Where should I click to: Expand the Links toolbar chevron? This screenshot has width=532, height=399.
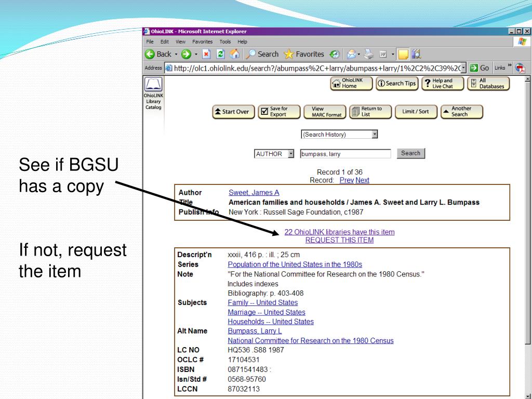coord(510,65)
